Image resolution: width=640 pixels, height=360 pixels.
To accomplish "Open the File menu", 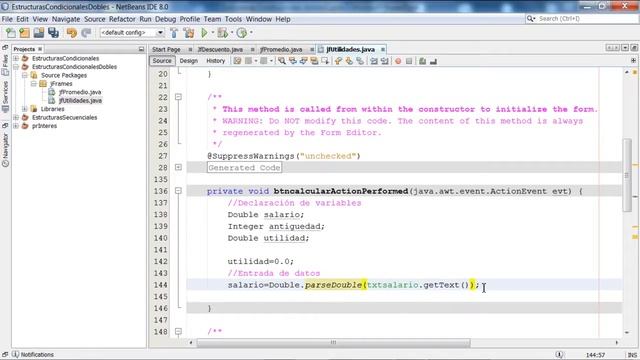I will tap(7, 19).
